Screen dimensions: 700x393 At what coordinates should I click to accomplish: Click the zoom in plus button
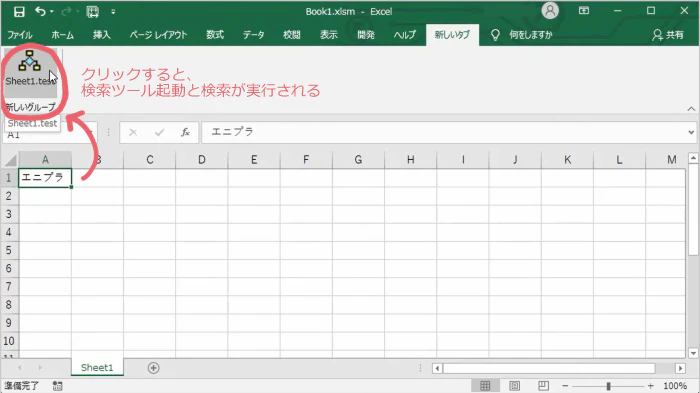tap(650, 386)
